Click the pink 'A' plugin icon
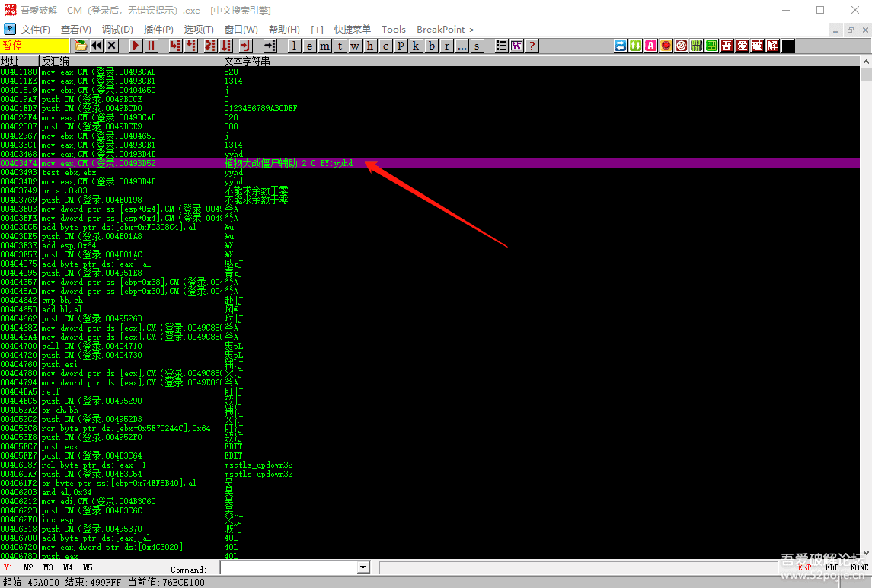Viewport: 872px width, 588px height. coord(651,46)
